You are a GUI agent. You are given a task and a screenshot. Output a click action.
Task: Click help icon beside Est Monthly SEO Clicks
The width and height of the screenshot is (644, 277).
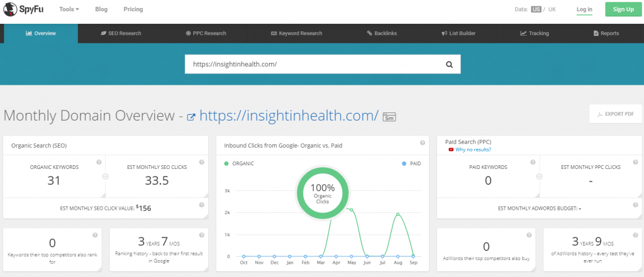click(x=201, y=162)
